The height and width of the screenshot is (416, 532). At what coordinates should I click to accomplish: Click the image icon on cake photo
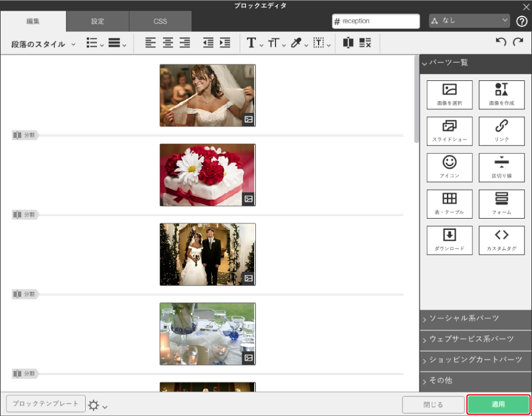pyautogui.click(x=248, y=199)
